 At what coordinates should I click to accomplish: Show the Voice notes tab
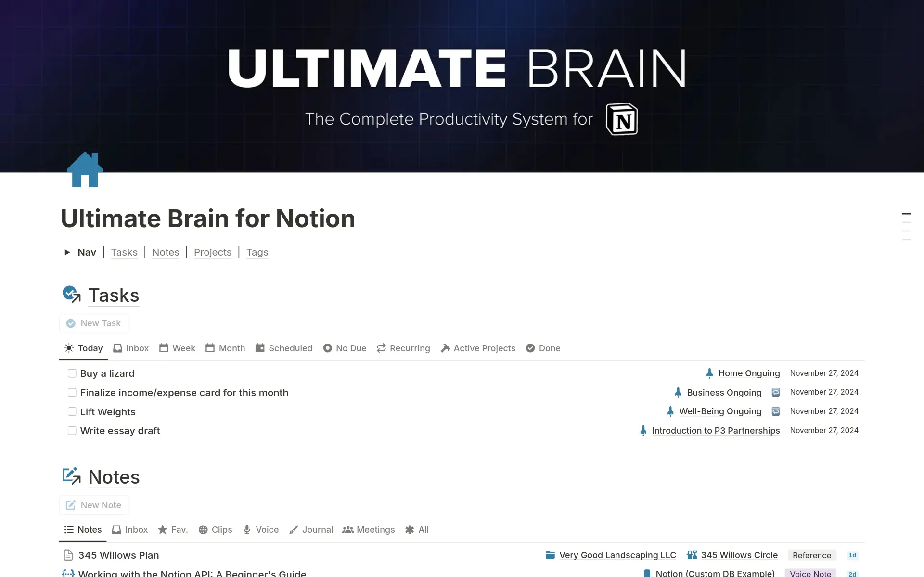260,530
